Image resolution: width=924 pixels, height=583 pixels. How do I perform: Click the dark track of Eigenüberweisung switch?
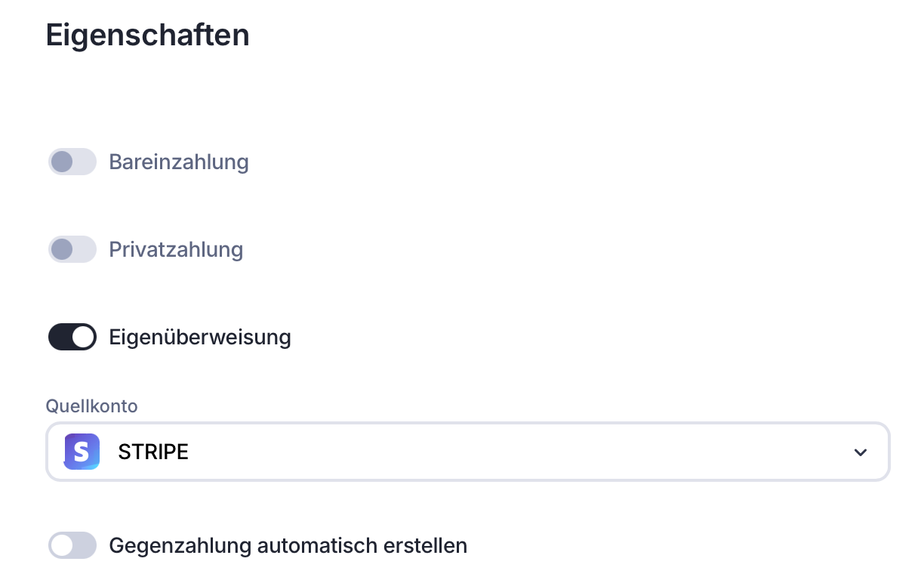60,337
